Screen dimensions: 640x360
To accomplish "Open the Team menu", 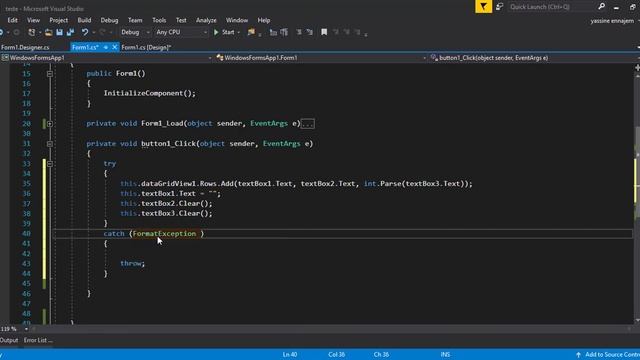I will coord(135,20).
